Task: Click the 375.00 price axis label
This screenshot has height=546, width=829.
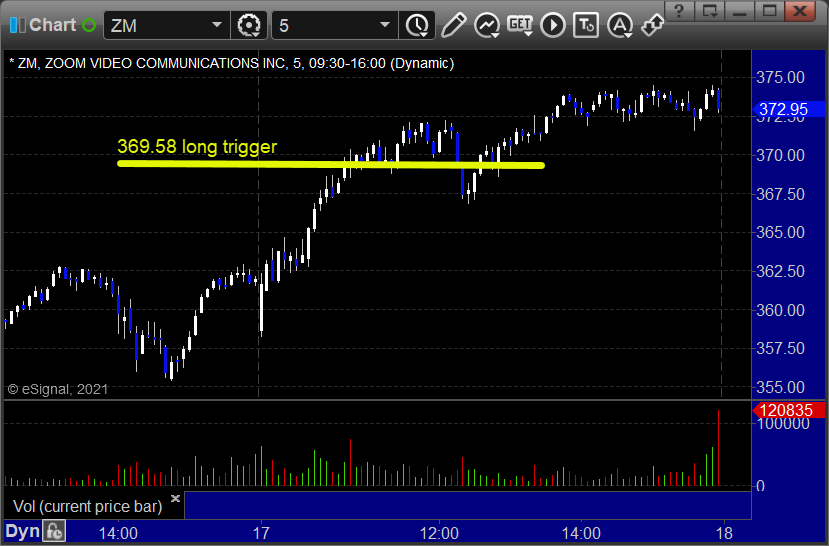Action: pyautogui.click(x=780, y=78)
